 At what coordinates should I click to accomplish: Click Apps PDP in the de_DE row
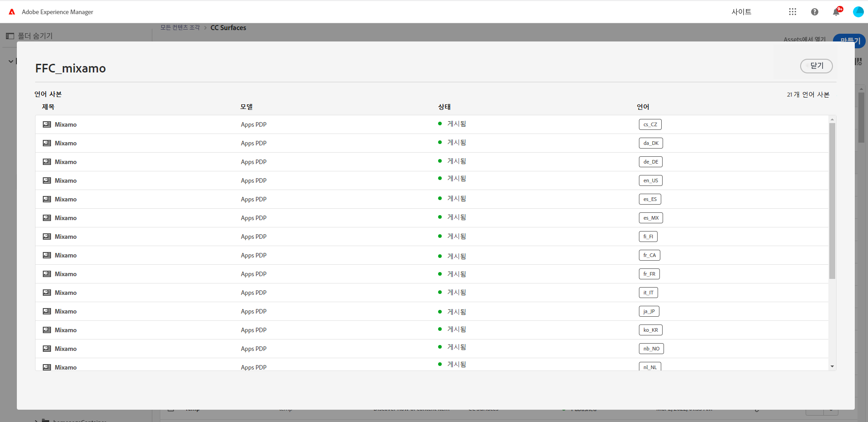coord(254,162)
